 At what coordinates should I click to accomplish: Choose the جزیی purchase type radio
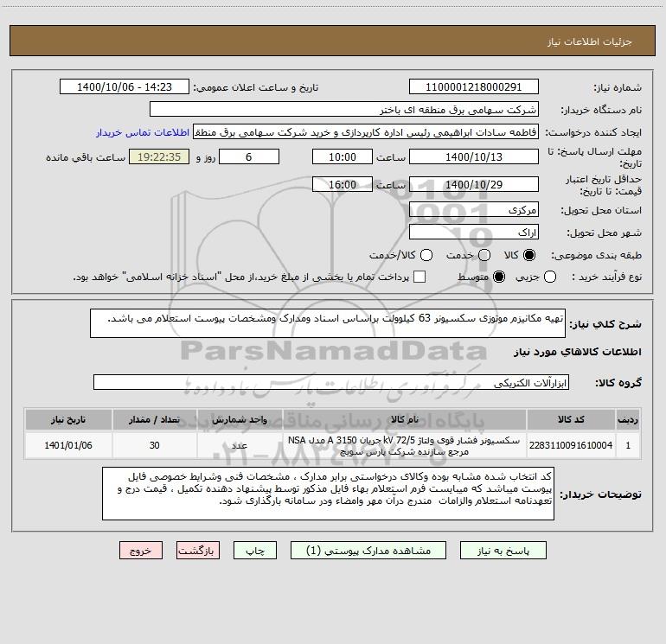549,277
